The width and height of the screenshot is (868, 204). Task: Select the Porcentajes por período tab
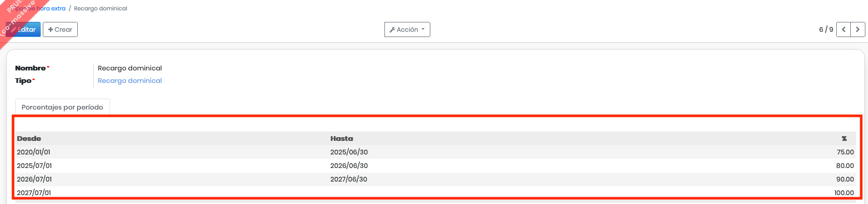pyautogui.click(x=63, y=107)
